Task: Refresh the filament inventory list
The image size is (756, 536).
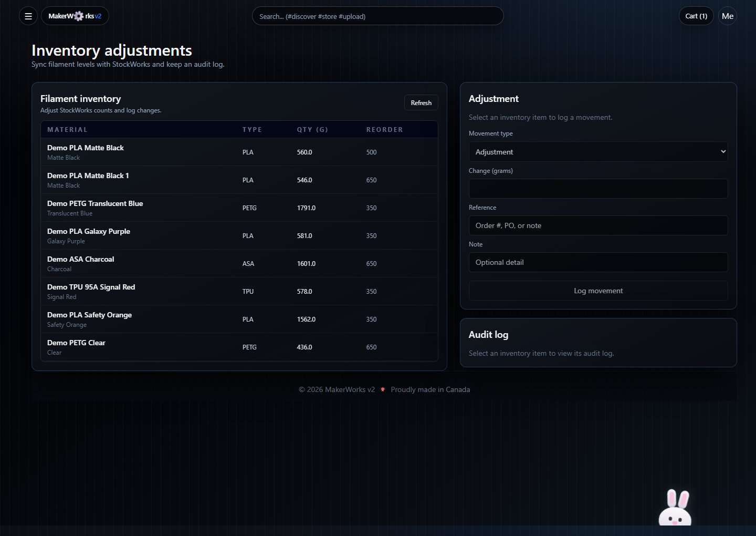Action: (421, 102)
